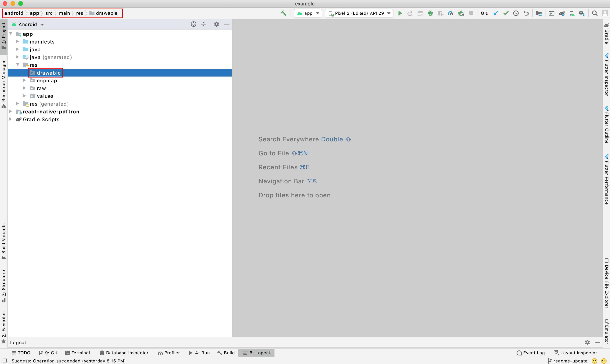Open the Pixel 2 device selector dropdown

(359, 13)
